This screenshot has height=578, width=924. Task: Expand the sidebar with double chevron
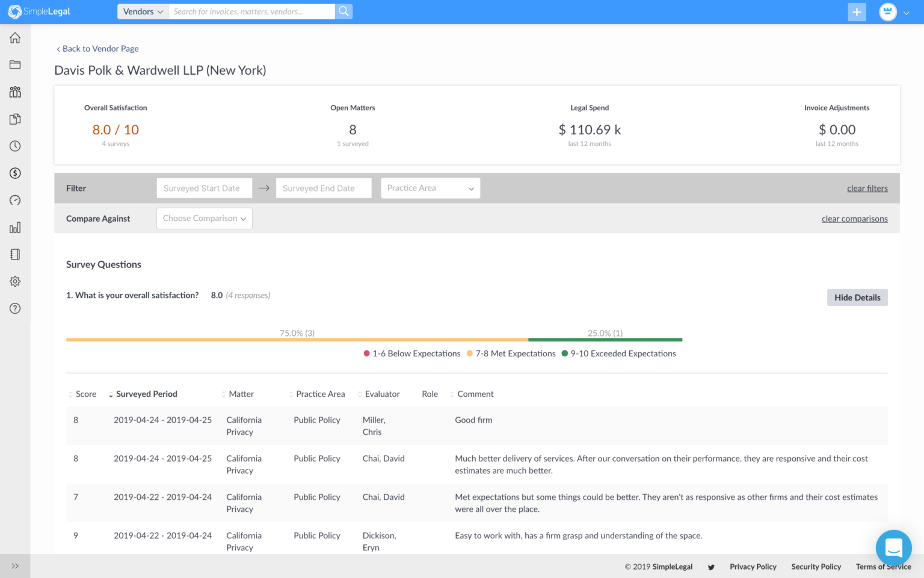[15, 566]
